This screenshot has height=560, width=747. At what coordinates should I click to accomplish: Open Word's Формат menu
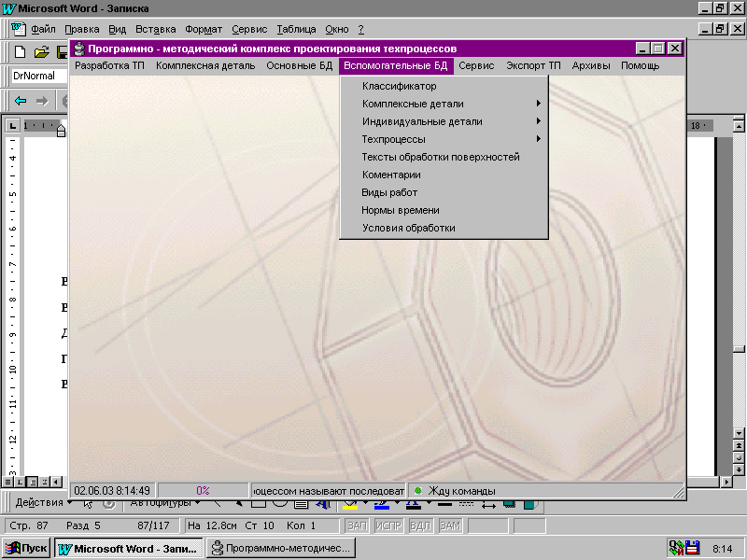tap(204, 30)
